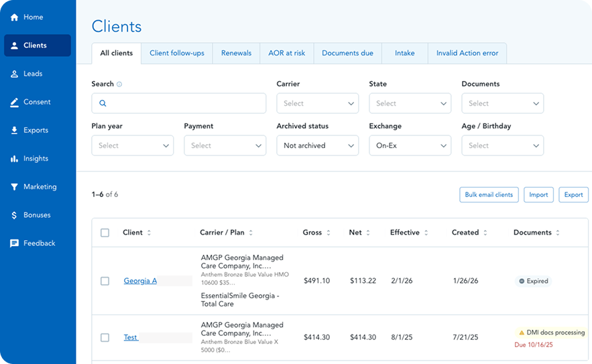
Task: Click the 1/26/26 created date
Action: 465,281
